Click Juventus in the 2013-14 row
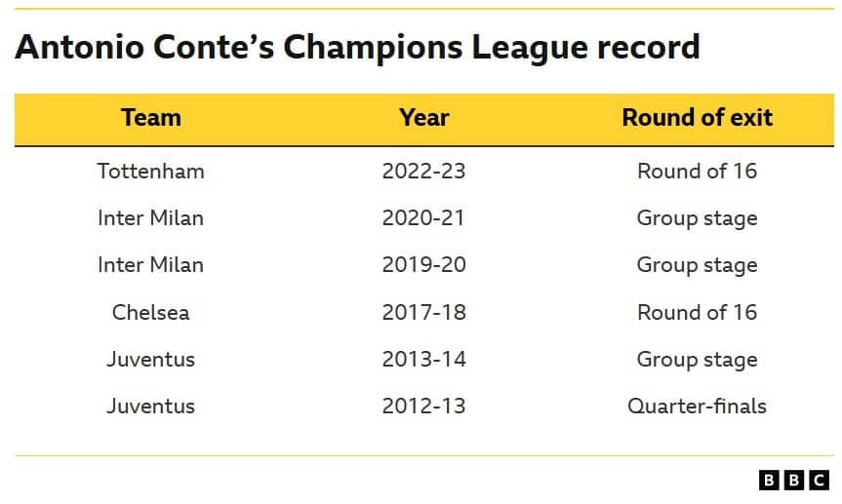842x504 pixels. 150,360
